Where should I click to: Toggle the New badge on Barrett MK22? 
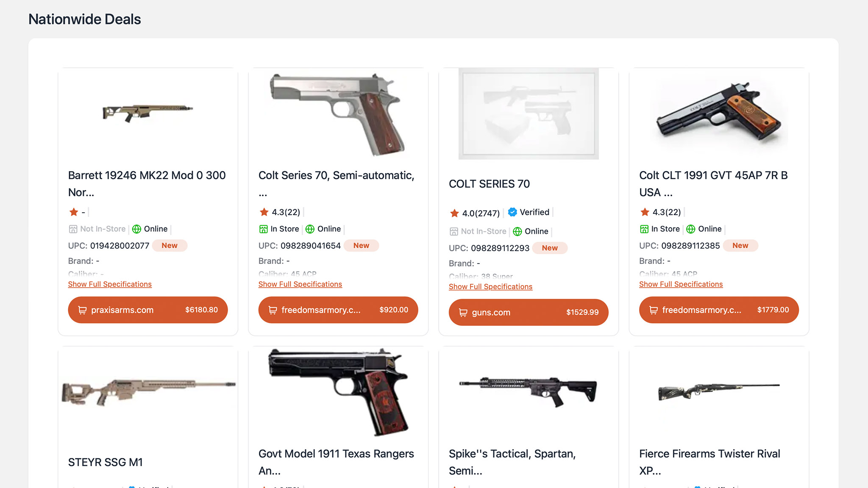169,245
